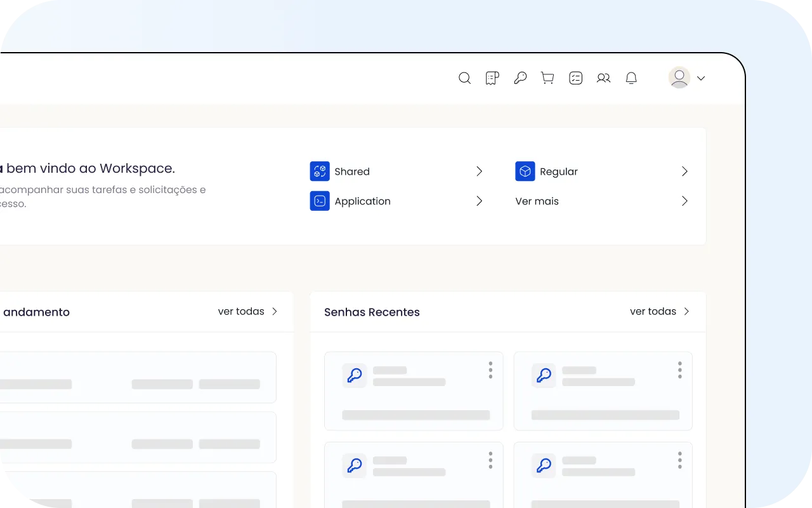Open the users group icon
The height and width of the screenshot is (508, 812).
603,78
